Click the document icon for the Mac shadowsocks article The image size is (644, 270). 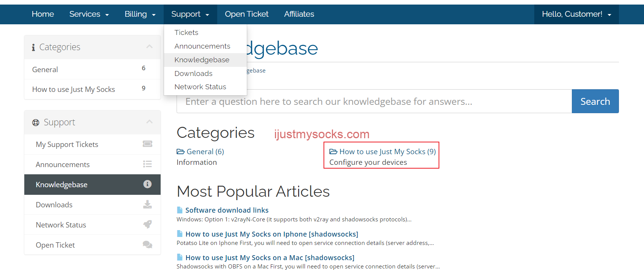click(x=180, y=257)
